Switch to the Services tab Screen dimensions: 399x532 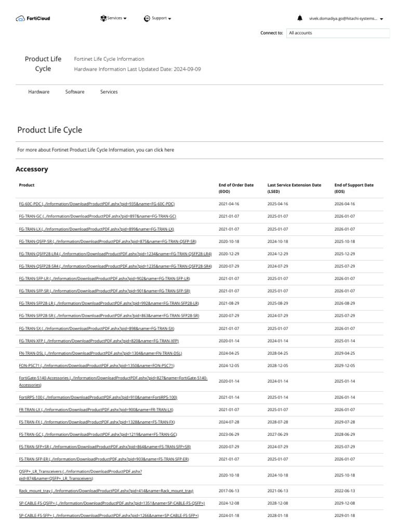[x=109, y=92]
